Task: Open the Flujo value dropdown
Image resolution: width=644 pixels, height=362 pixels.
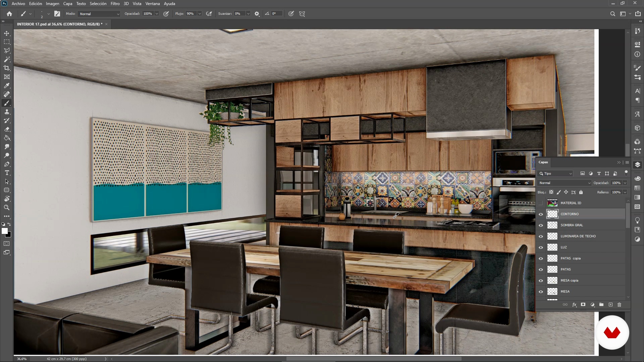Action: (200, 14)
